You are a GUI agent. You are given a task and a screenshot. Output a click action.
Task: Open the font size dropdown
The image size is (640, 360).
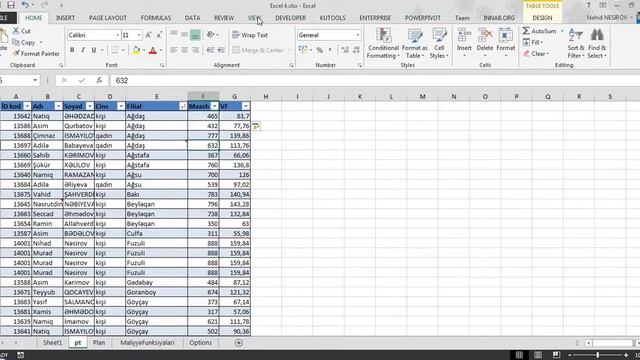coord(139,35)
